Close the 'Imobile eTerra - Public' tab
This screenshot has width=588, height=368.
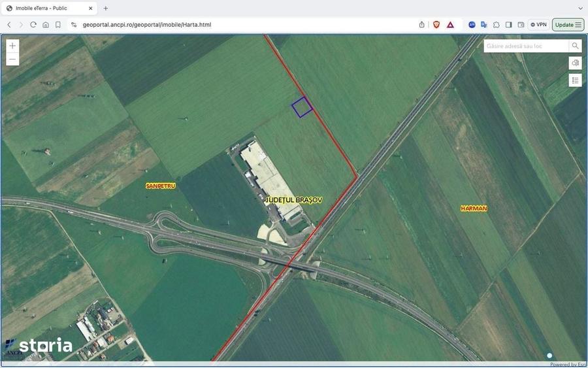(x=90, y=8)
